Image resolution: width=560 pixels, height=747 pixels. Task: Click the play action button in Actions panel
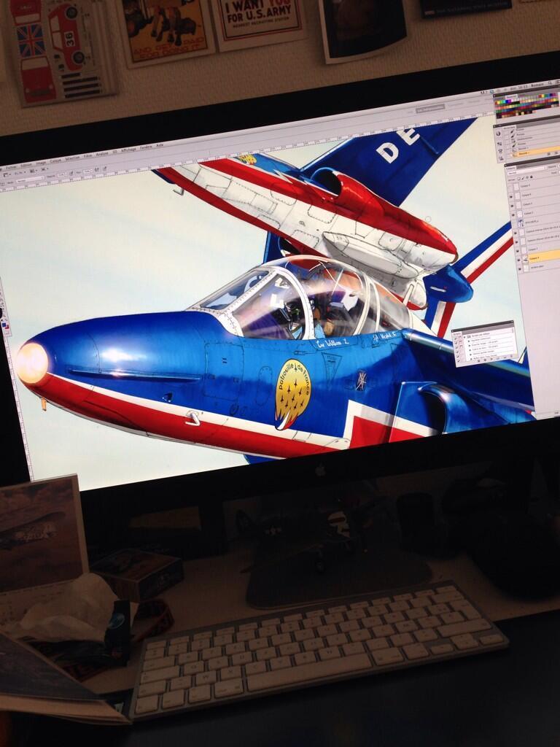491,358
